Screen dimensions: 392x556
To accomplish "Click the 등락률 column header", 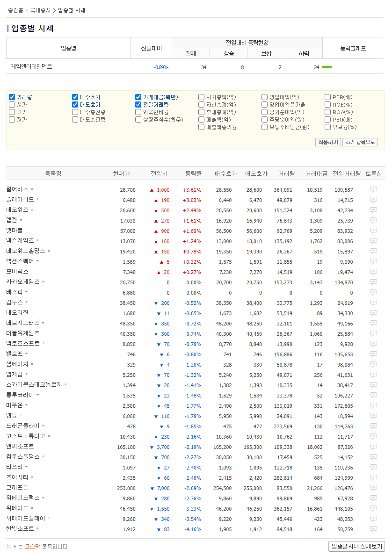I will 193,174.
